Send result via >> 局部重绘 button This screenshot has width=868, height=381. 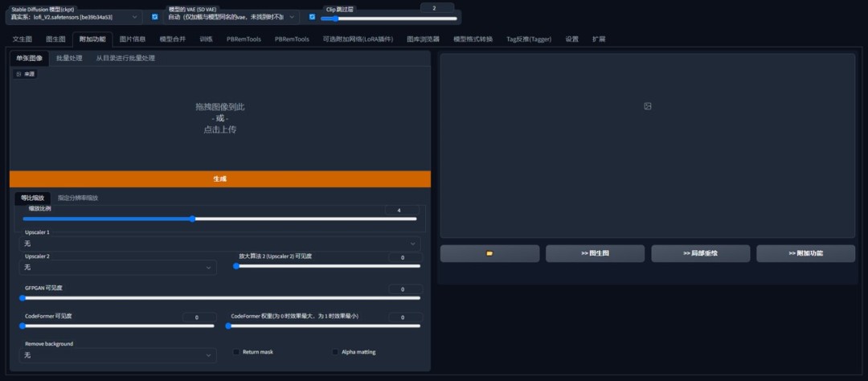coord(700,253)
